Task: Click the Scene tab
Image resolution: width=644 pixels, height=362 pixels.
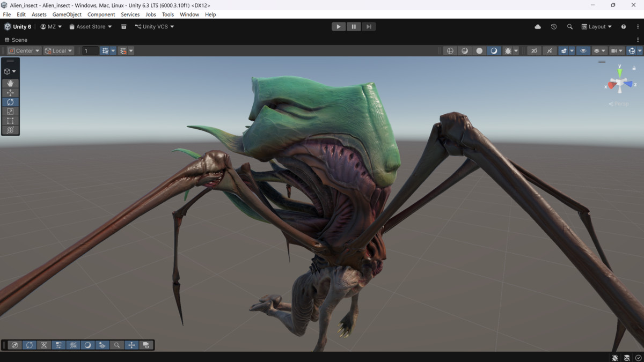Action: click(16, 40)
